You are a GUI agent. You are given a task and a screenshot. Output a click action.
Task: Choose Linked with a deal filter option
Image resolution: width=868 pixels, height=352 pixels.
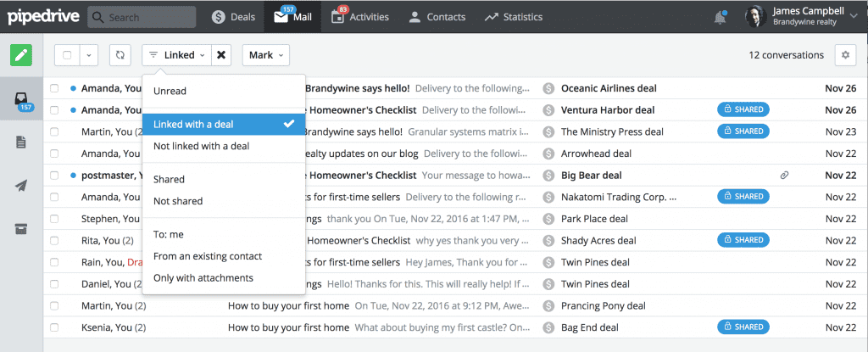pyautogui.click(x=224, y=124)
